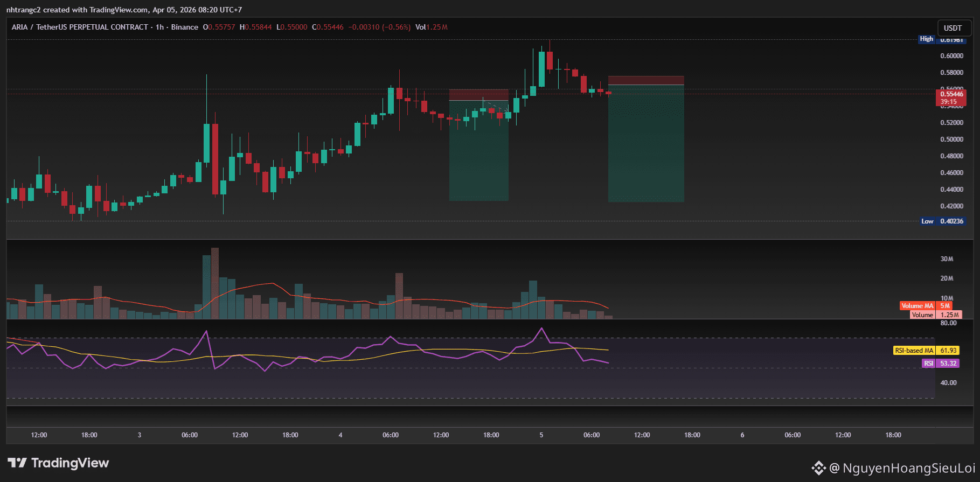Click the @NguyenHoangSieuLoi username text
This screenshot has width=980, height=482.
[902, 468]
